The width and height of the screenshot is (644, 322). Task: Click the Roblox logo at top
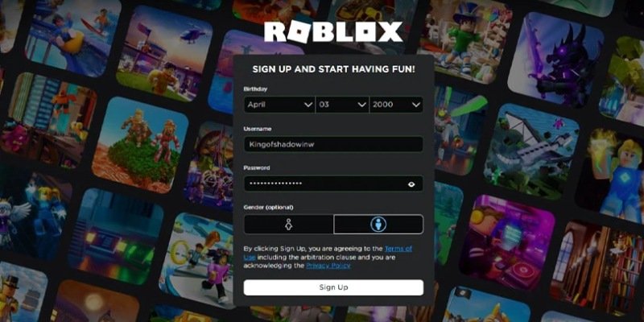333,32
